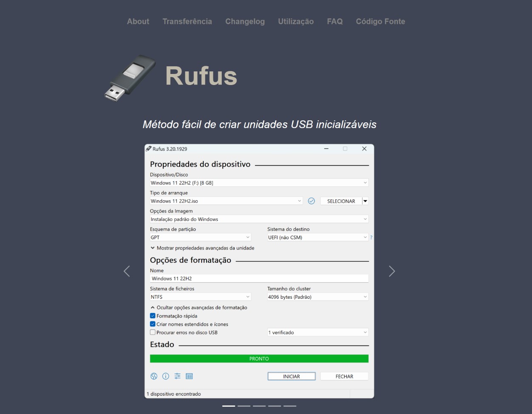The image size is (532, 414).
Task: Minimize the Rufus window
Action: (x=326, y=149)
